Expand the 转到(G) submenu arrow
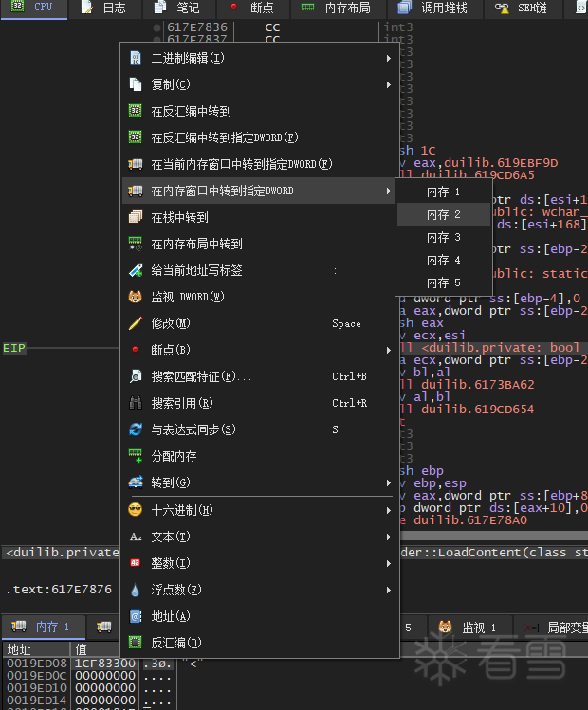The image size is (588, 710). coord(389,482)
